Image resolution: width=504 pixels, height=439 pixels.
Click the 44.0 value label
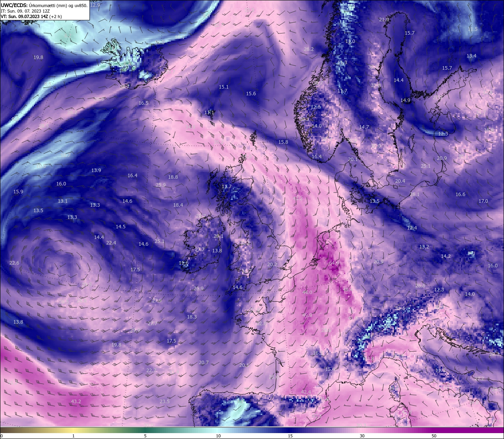pos(307,293)
